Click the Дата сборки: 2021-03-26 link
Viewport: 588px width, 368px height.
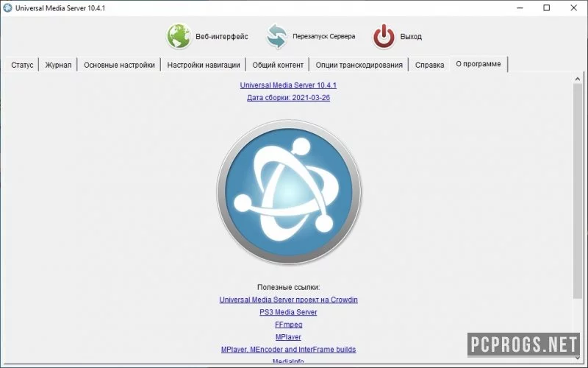tap(288, 98)
